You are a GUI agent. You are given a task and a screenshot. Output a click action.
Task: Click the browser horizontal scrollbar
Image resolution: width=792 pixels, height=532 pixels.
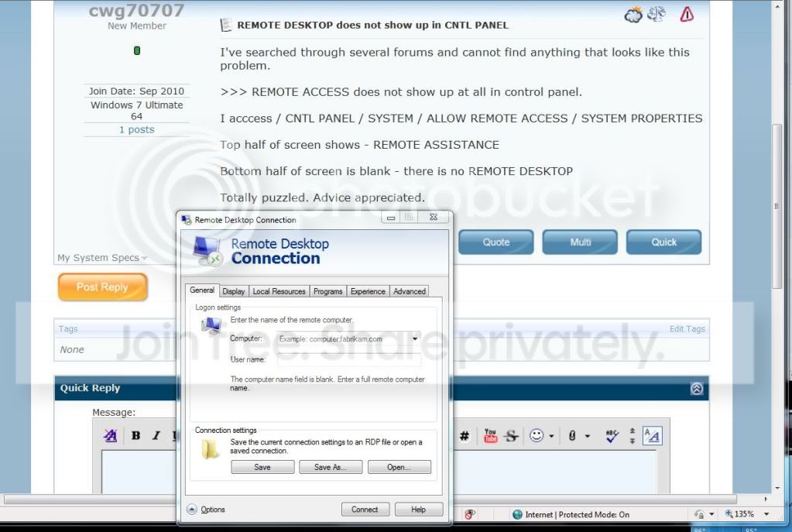point(370,499)
